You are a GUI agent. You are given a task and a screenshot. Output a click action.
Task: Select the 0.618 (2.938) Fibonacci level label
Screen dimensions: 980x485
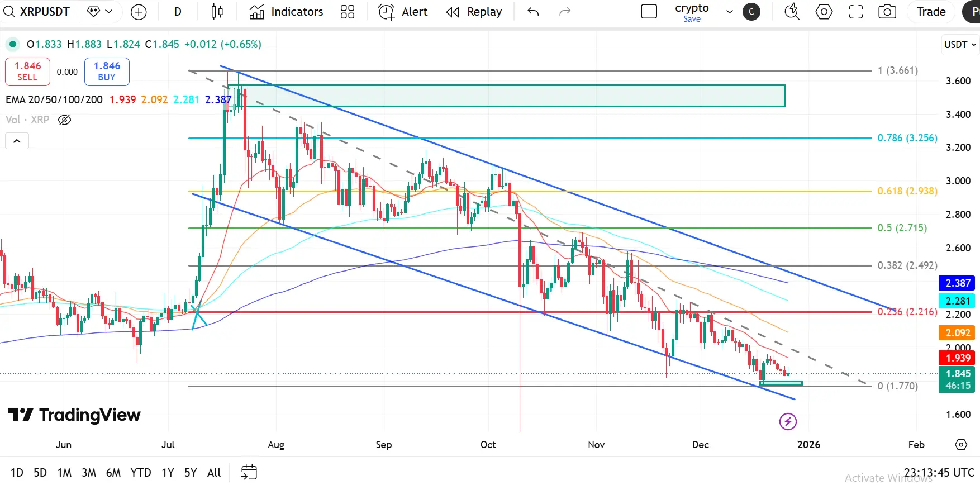point(907,191)
